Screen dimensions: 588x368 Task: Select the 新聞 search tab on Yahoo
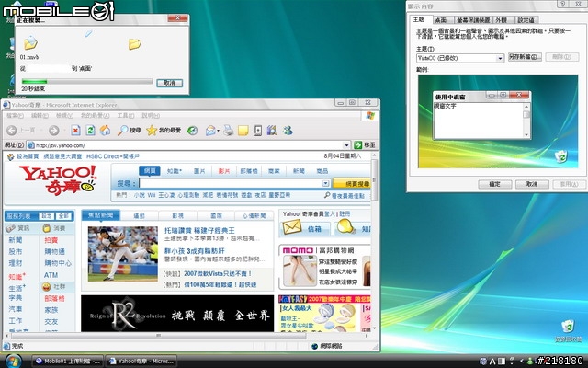pos(299,171)
